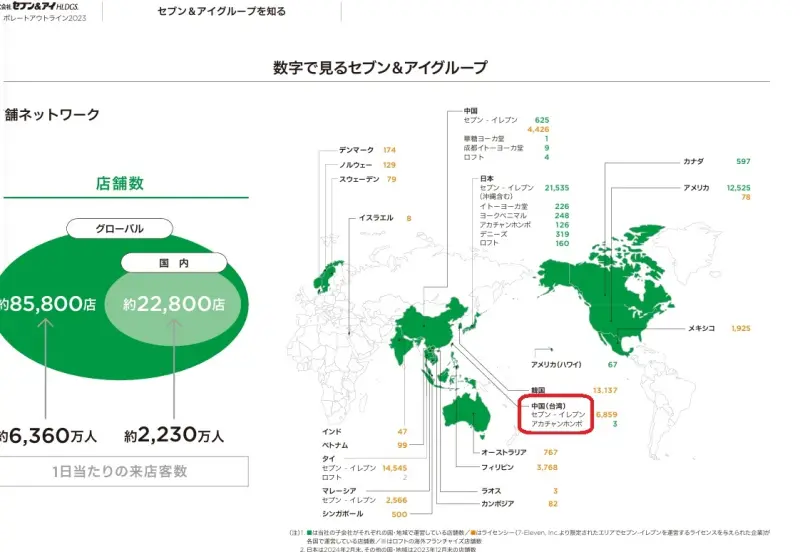Click the スウェーデン 79 label
Screen dimensions: 800x552
(367, 179)
